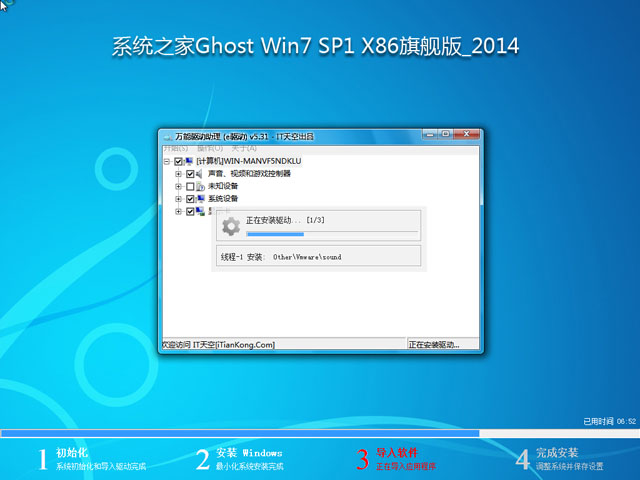Click the 调整系统并保存设置 subtitle

570,466
